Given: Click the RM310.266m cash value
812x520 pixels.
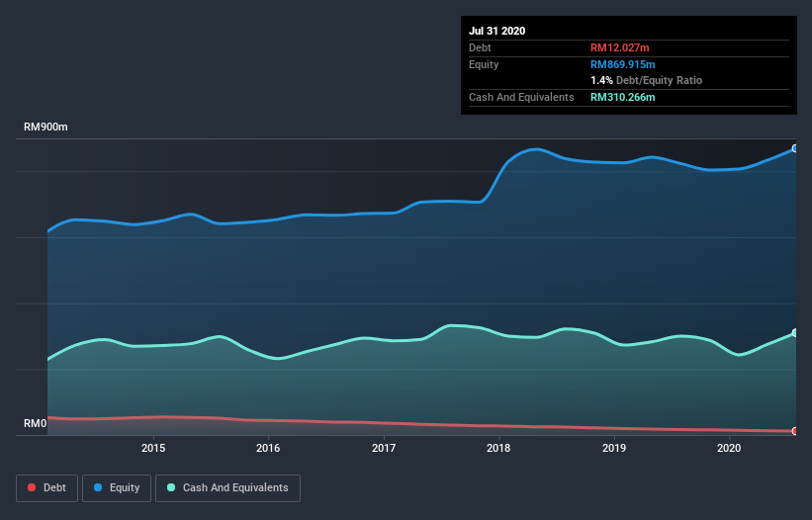Looking at the screenshot, I should point(622,97).
